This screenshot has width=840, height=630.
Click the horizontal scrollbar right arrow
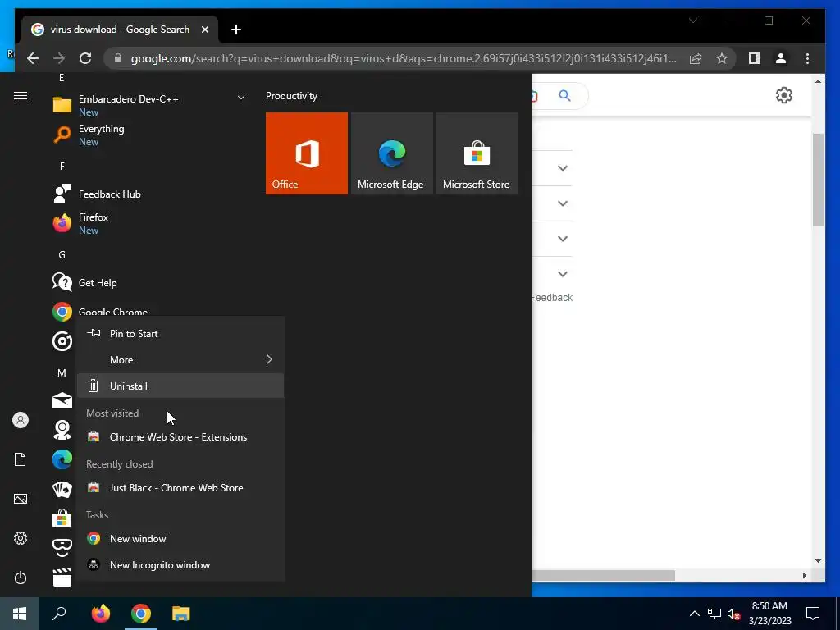804,575
